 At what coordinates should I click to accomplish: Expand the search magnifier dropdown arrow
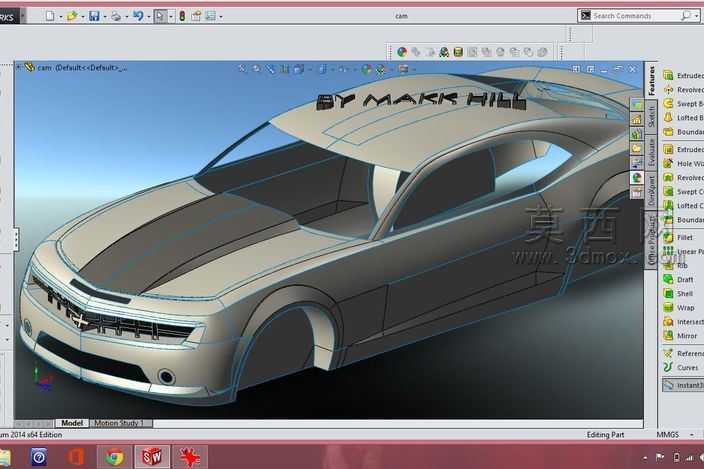(x=696, y=17)
